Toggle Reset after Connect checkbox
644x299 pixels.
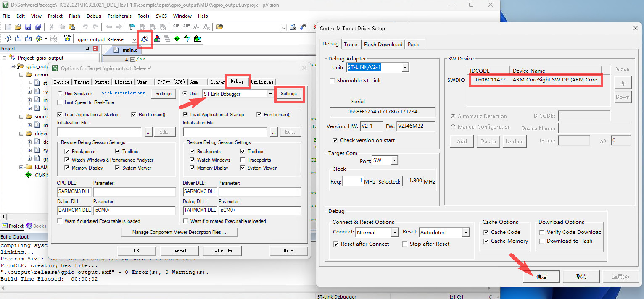[x=336, y=244]
